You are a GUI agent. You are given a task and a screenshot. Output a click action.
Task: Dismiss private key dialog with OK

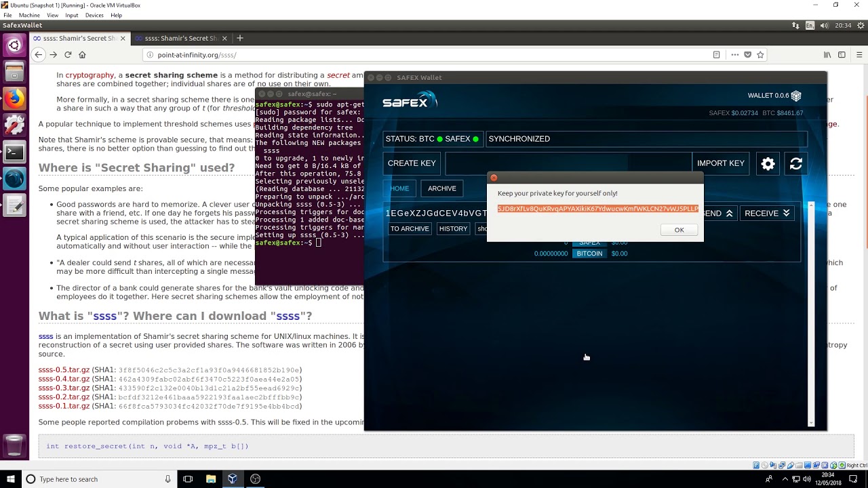point(679,230)
